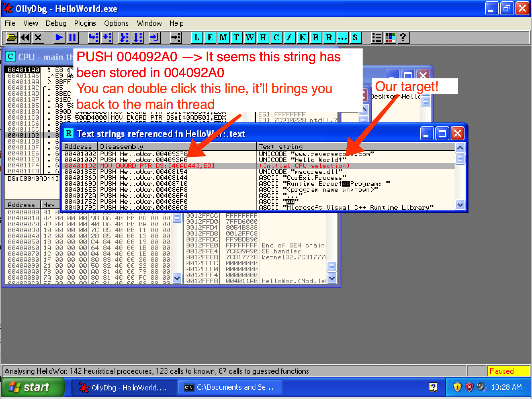Click the Disassembly column header
Viewport: 532px width, 399px height.
click(x=177, y=147)
